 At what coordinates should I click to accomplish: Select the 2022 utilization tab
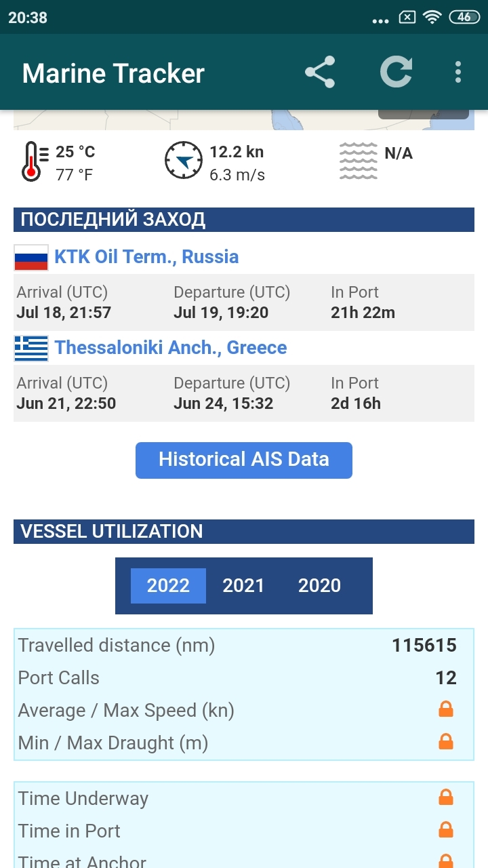(x=168, y=586)
